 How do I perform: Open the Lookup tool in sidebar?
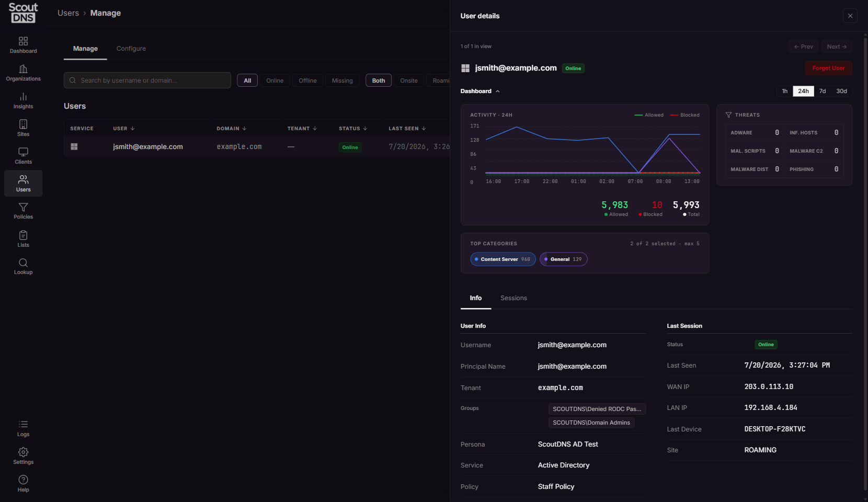(x=23, y=266)
